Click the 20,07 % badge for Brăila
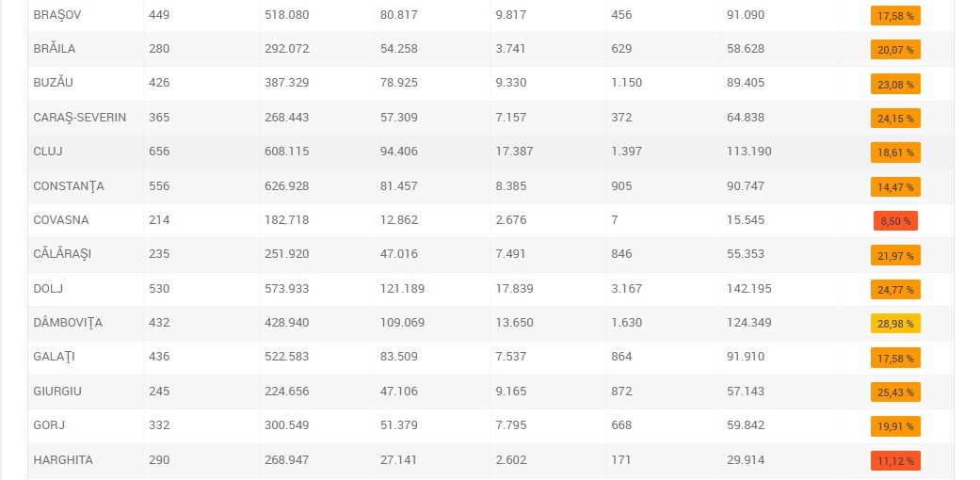This screenshot has height=480, width=980. (895, 50)
